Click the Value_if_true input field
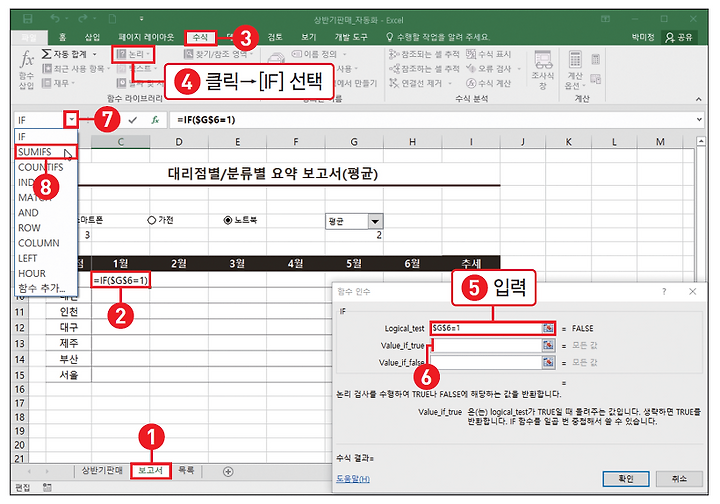Image resolution: width=720 pixels, height=504 pixels. click(x=487, y=345)
